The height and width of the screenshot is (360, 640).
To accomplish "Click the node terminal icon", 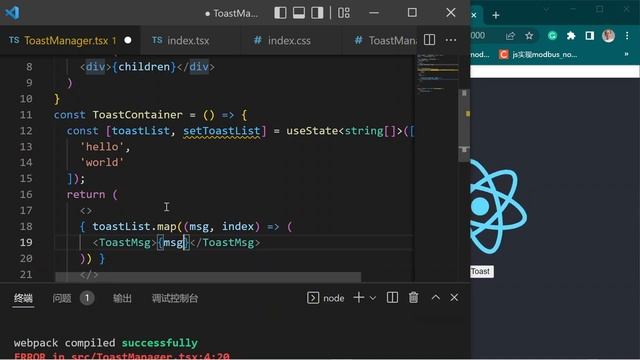I will (313, 298).
